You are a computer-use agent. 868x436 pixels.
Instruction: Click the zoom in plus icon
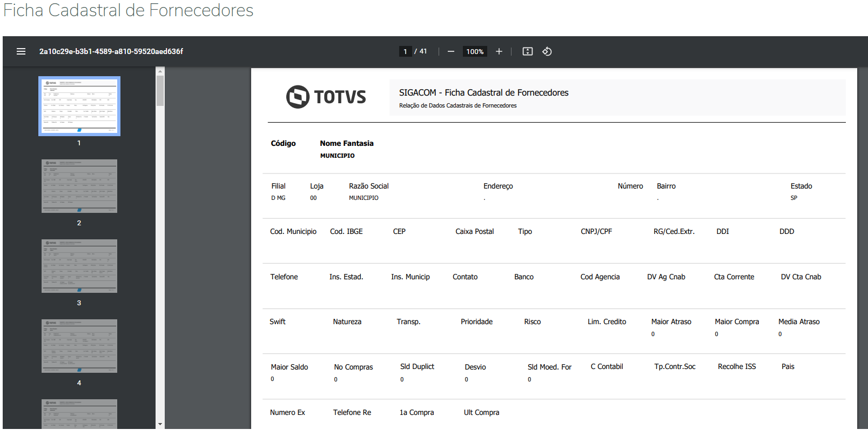(499, 51)
